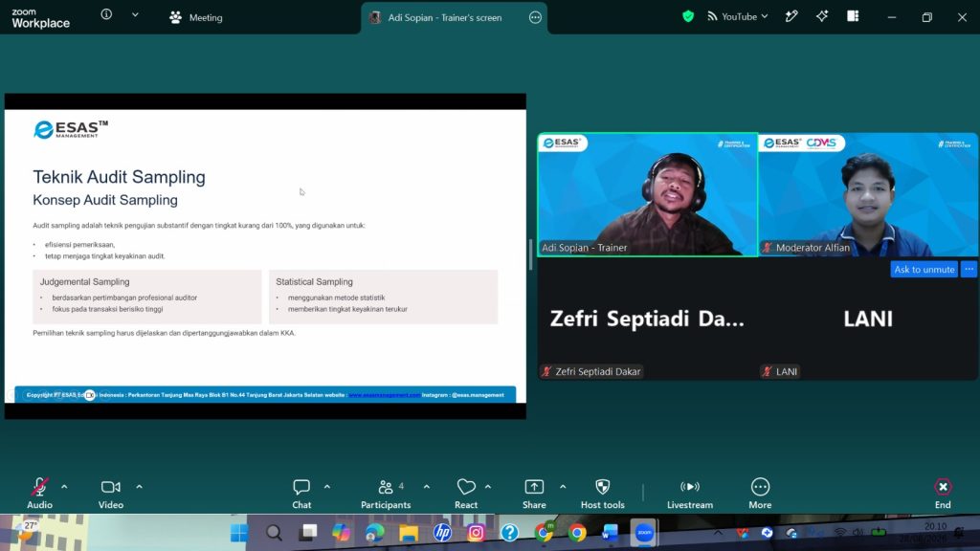Open Host tools shield menu
The height and width of the screenshot is (551, 980).
[x=603, y=493]
